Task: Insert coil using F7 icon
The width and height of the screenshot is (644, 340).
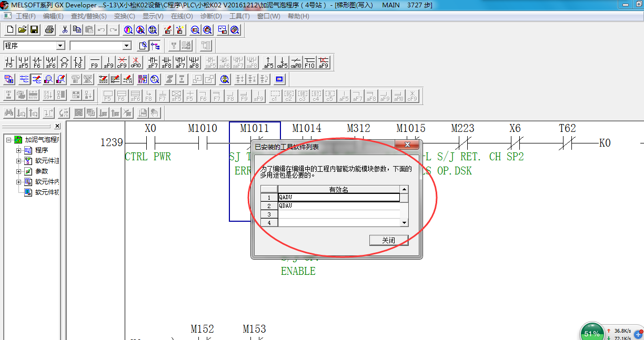Action: pyautogui.click(x=64, y=63)
